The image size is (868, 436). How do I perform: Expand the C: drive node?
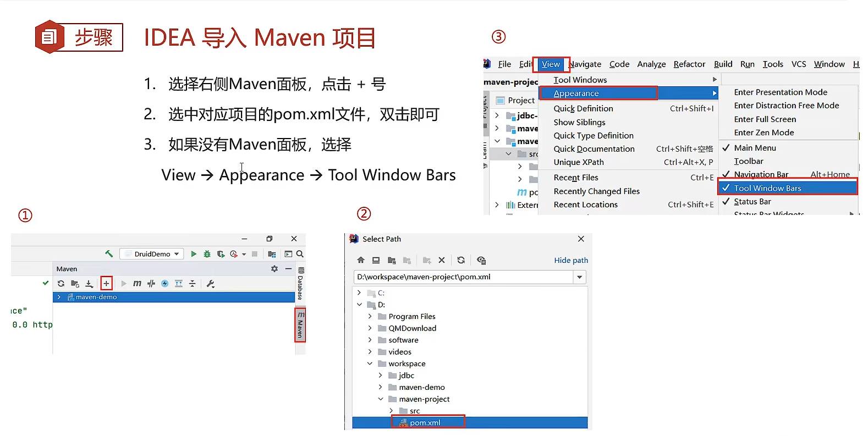point(359,293)
